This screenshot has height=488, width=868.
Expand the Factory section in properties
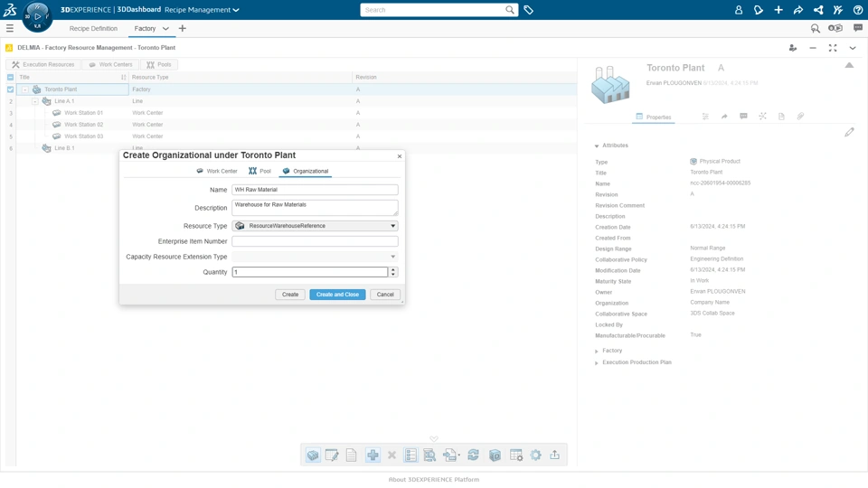pos(597,351)
